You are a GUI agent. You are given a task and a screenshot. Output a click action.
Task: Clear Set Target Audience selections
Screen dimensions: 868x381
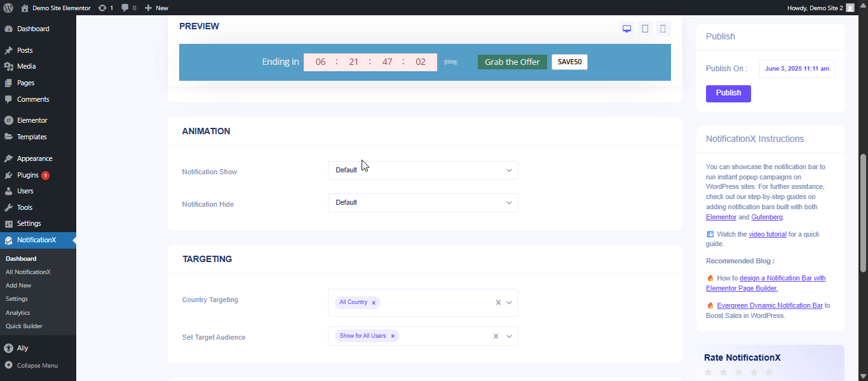pyautogui.click(x=496, y=336)
